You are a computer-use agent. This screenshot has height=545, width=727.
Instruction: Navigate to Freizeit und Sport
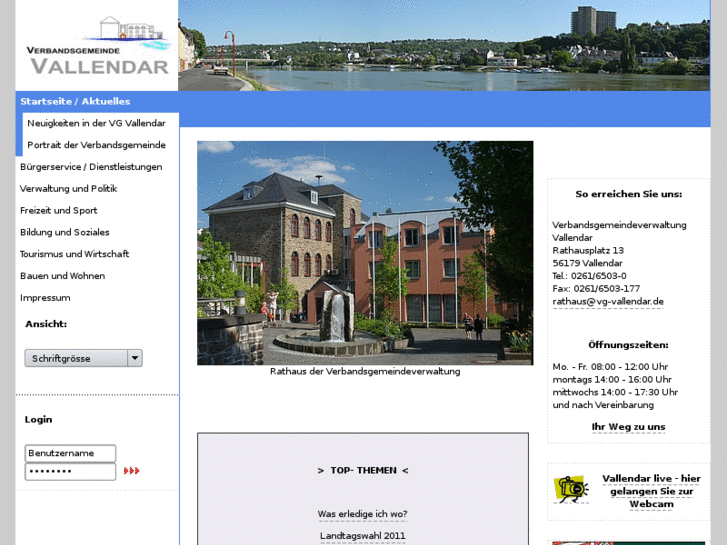coord(58,211)
